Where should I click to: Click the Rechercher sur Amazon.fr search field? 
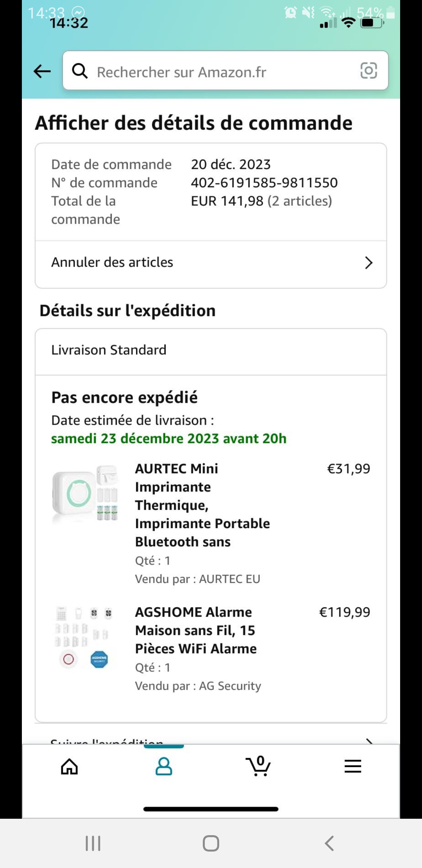tap(219, 72)
